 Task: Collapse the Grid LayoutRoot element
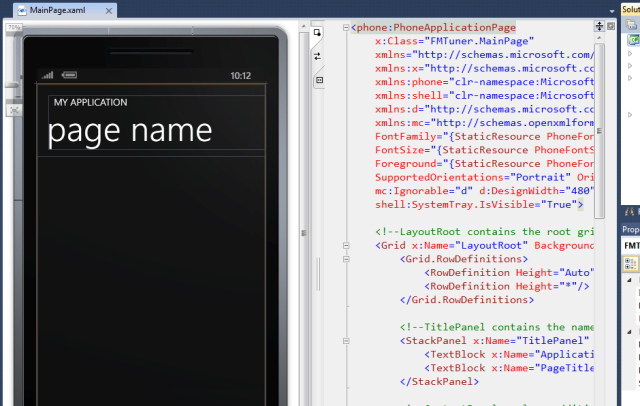[346, 246]
